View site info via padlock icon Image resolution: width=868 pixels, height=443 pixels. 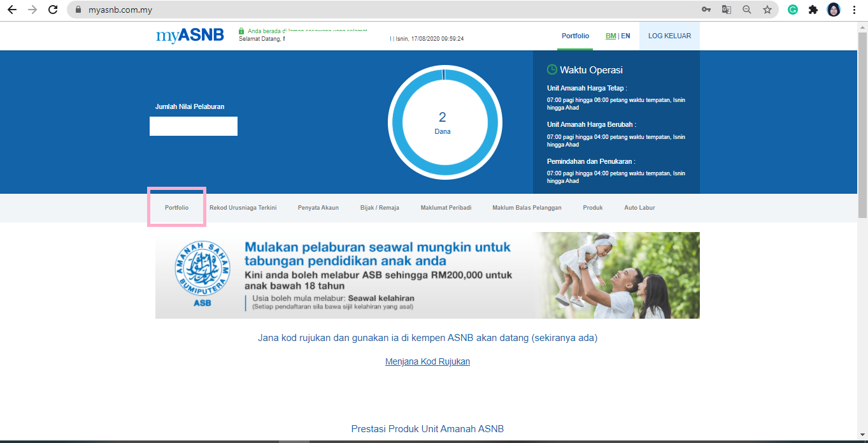tap(79, 10)
